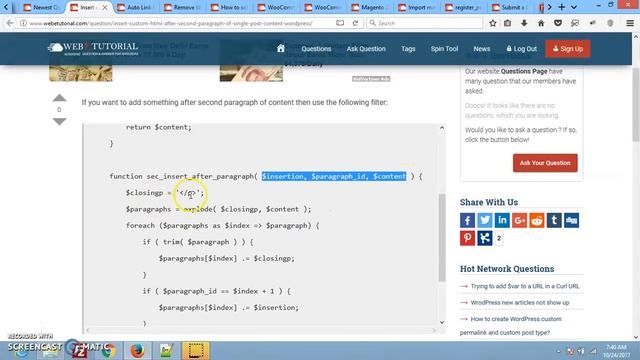Click the site info icon in address bar
The width and height of the screenshot is (640, 360).
(23, 23)
